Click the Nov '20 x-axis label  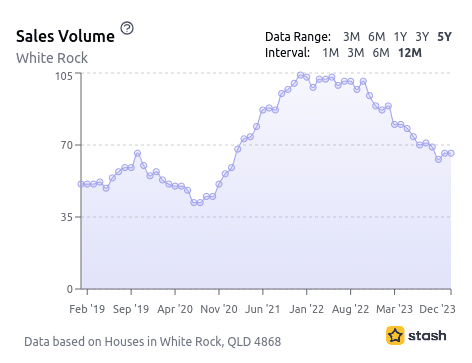(219, 309)
